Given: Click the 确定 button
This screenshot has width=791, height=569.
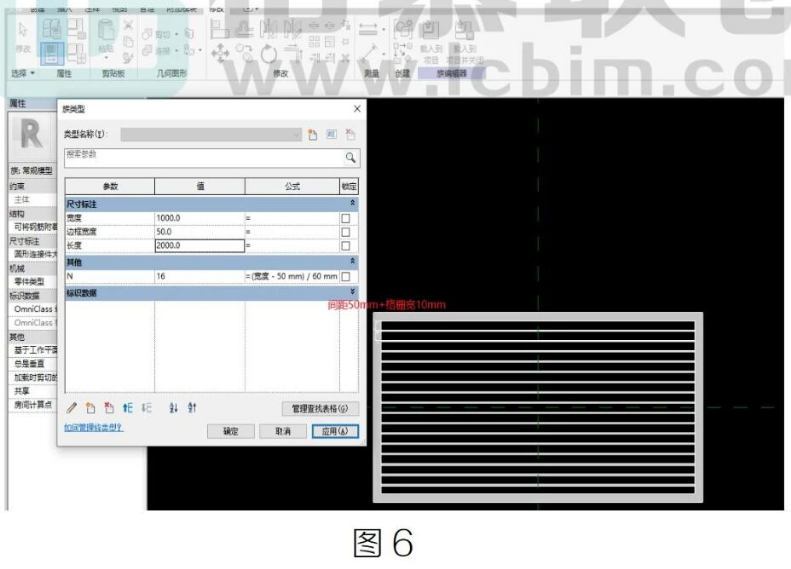Looking at the screenshot, I should [231, 431].
